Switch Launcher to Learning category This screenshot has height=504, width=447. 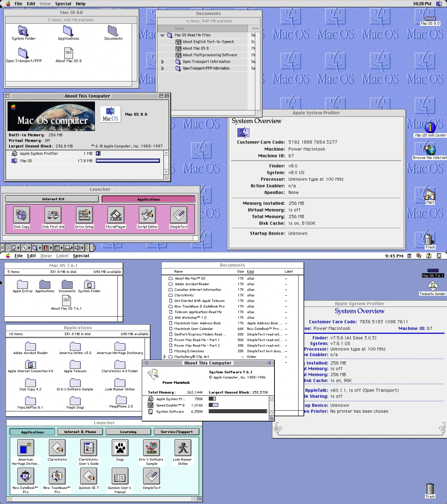[128, 432]
